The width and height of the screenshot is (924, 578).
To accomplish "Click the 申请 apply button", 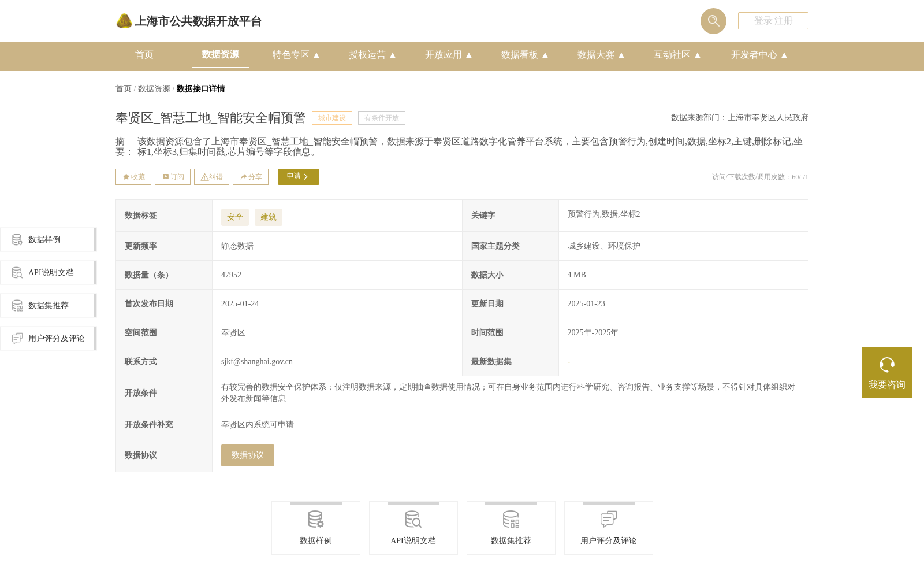I will (x=299, y=177).
